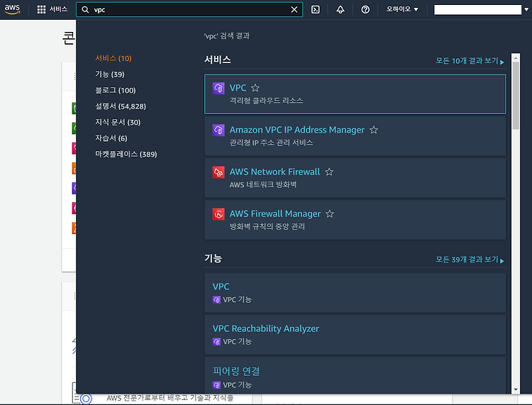
Task: Click VPC 기능 icon under Reachability Analyzer
Action: click(216, 342)
